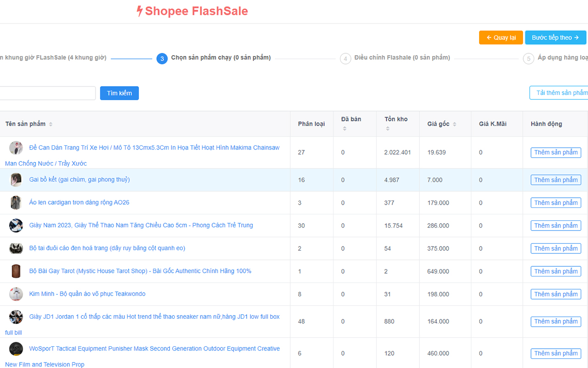The height and width of the screenshot is (368, 588).
Task: Open the Chọn khung giờ FlashSale step label
Action: pyautogui.click(x=53, y=58)
